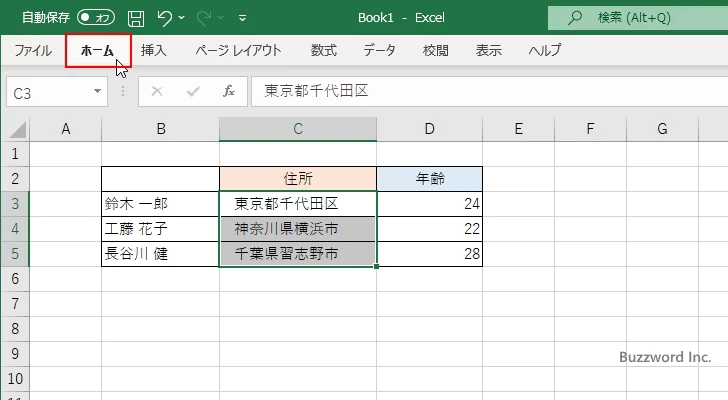The width and height of the screenshot is (728, 400).
Task: Click column C header
Action: [x=298, y=128]
